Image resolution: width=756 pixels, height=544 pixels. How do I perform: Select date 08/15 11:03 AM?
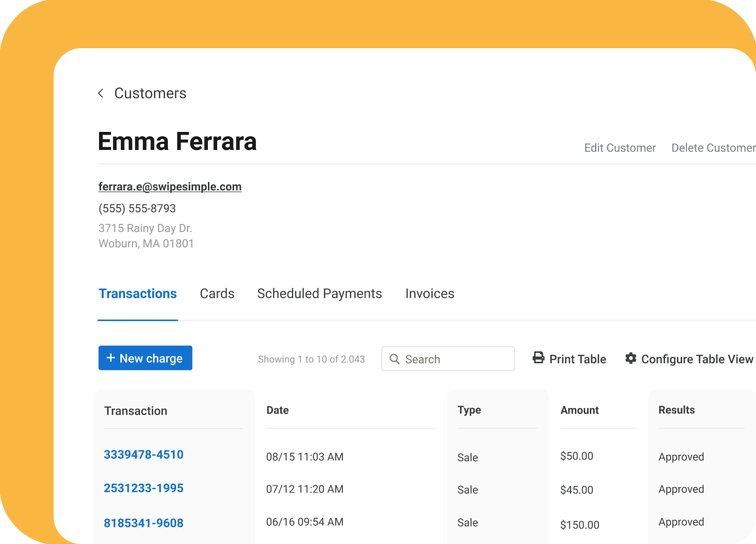[x=305, y=457]
